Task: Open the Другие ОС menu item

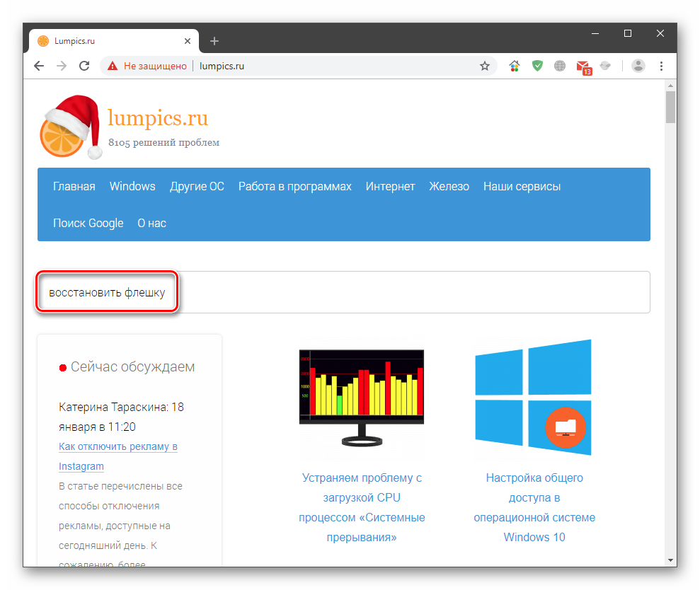Action: tap(197, 187)
